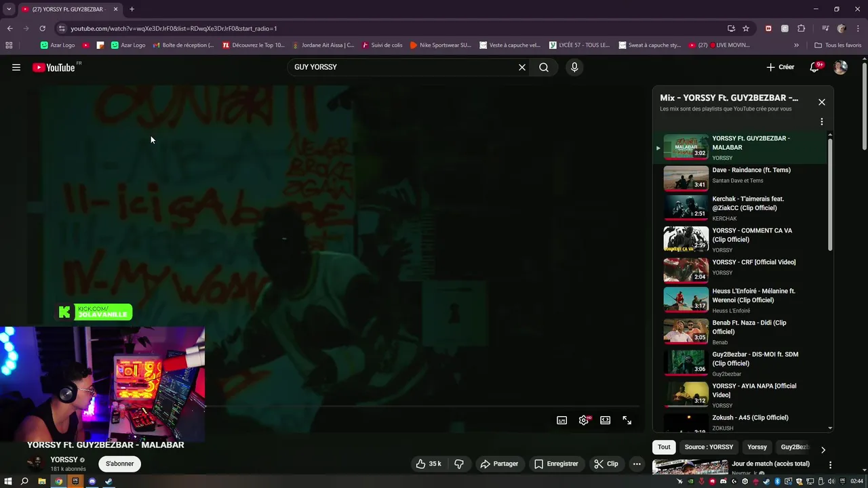Toggle subtitles in the video player
Screen dimensions: 868x488
click(x=562, y=420)
